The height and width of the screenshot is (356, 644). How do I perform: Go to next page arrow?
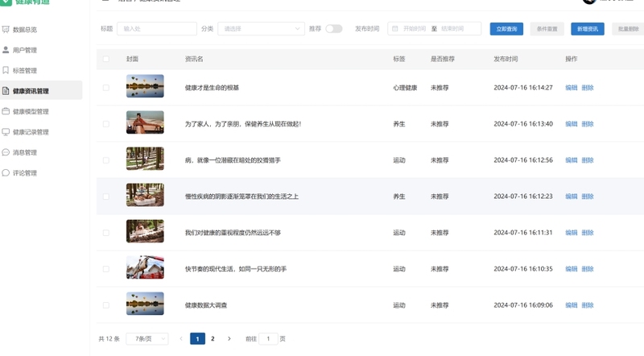pos(229,339)
